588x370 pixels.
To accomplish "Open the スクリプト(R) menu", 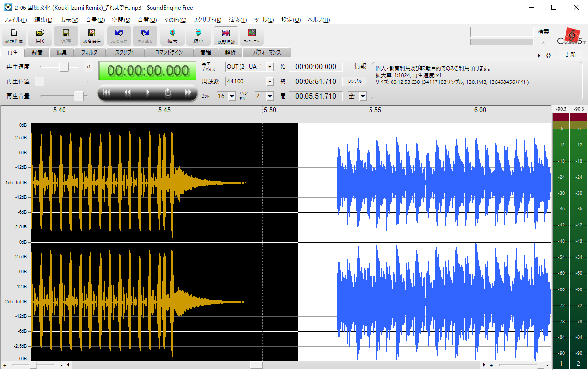I will [x=208, y=20].
